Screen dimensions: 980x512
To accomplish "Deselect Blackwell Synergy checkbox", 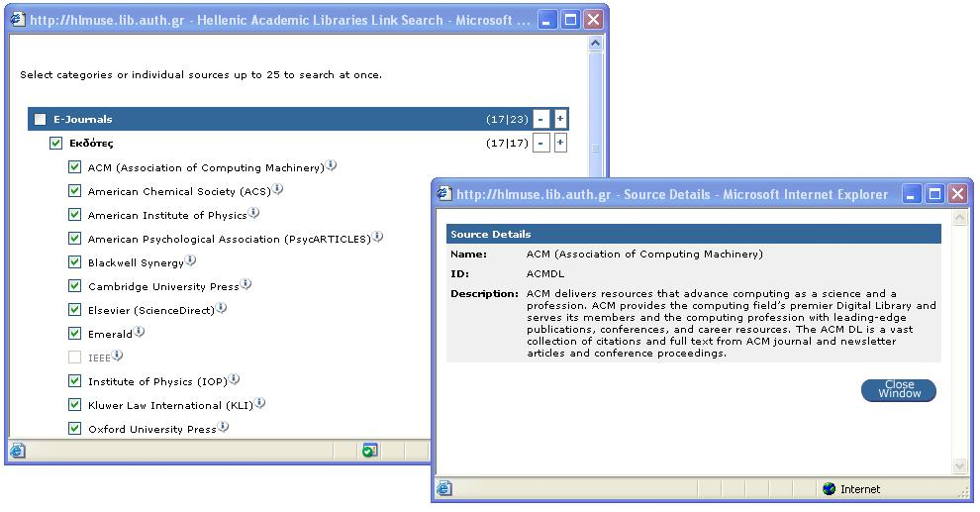I will pos(74,261).
